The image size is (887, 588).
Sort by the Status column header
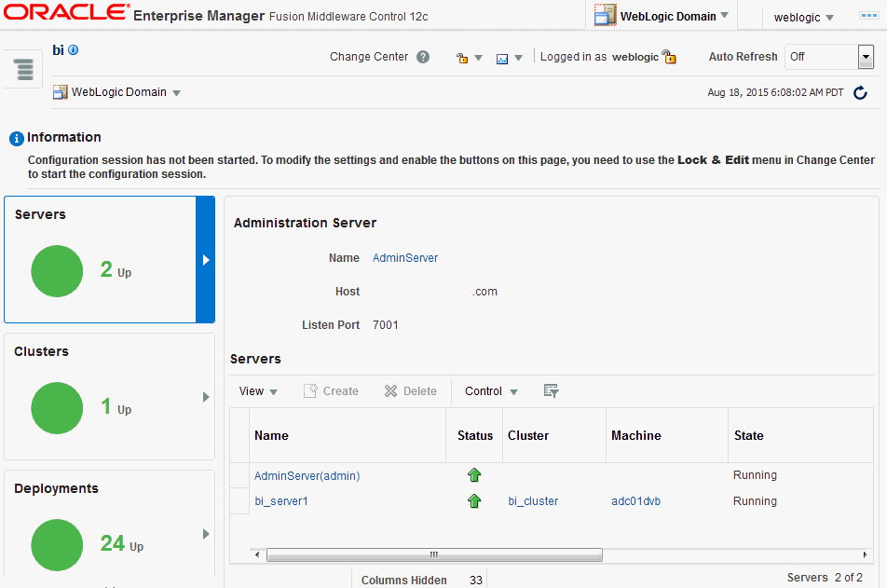pos(474,435)
